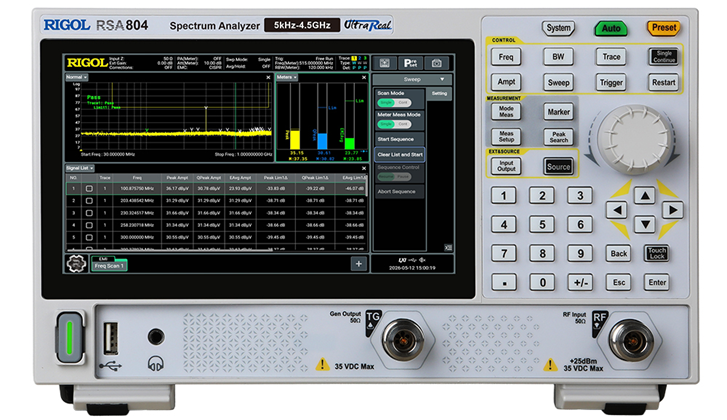Tap Start Sequence
727x420 pixels.
[399, 139]
